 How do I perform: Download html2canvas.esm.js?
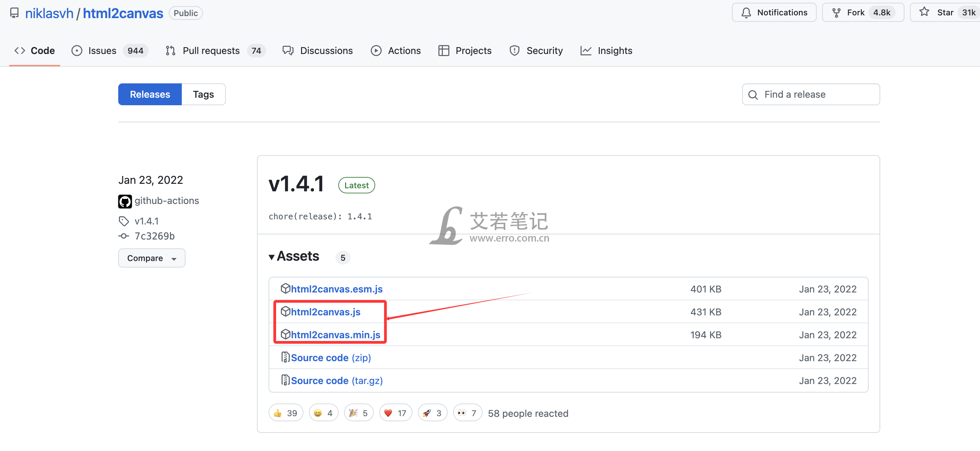point(337,289)
